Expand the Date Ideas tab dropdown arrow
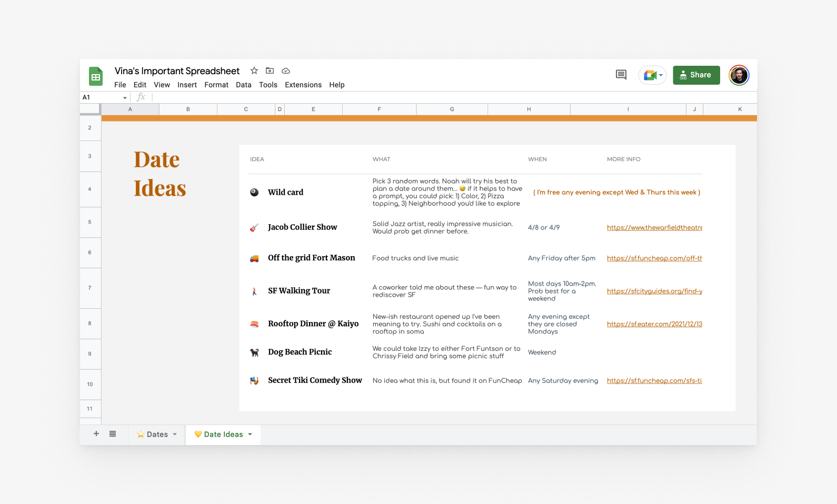 (250, 435)
